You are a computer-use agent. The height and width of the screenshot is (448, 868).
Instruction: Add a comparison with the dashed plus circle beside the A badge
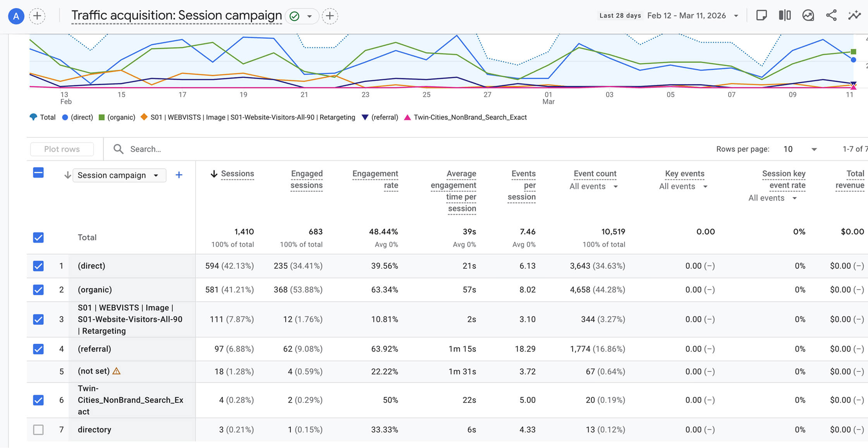click(x=37, y=16)
